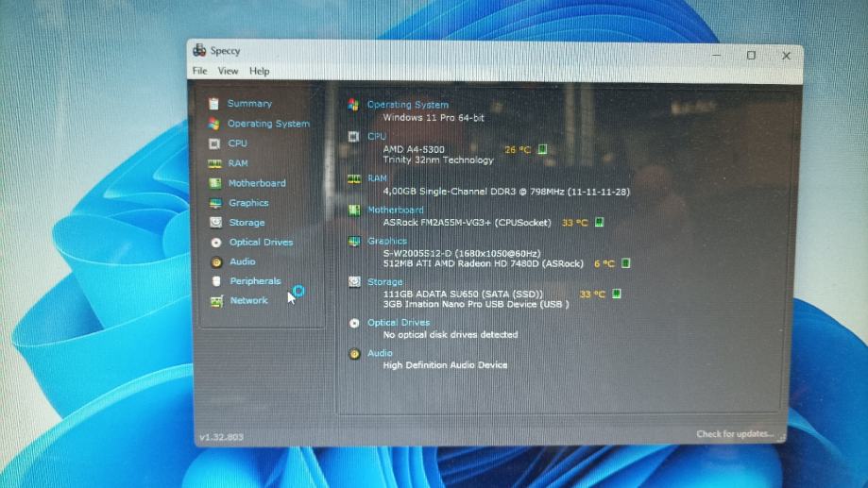Select Optical Drives in the sidebar
The height and width of the screenshot is (488, 868).
coord(262,243)
